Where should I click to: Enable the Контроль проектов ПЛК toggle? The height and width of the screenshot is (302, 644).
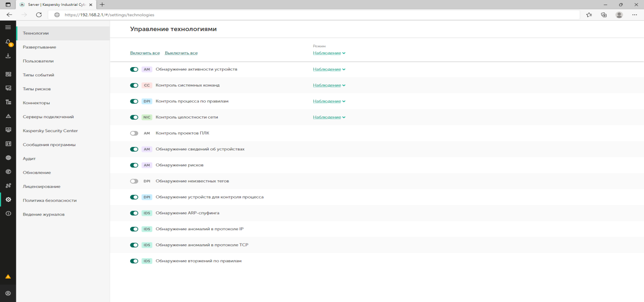coord(134,133)
